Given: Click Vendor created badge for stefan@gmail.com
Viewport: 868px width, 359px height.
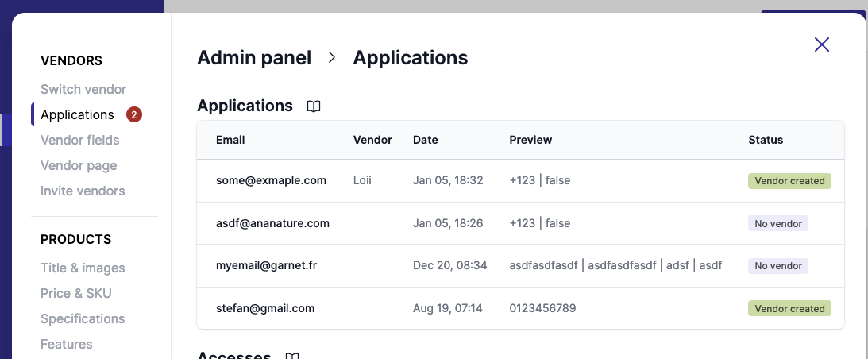Looking at the screenshot, I should point(789,309).
